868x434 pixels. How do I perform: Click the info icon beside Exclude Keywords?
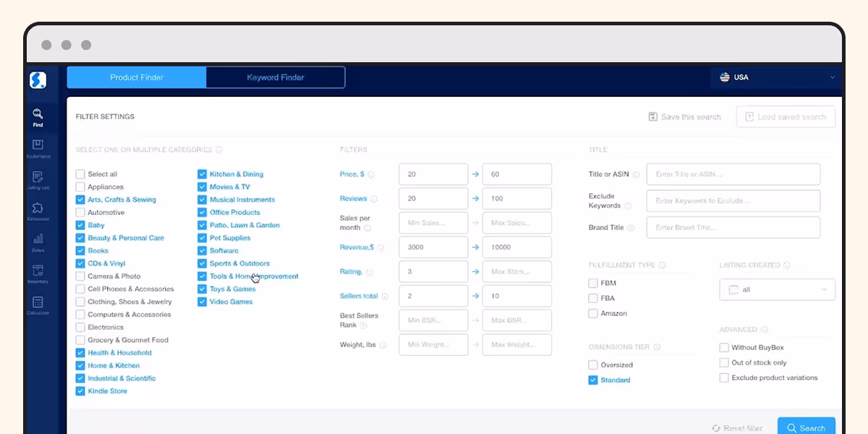[x=628, y=206]
